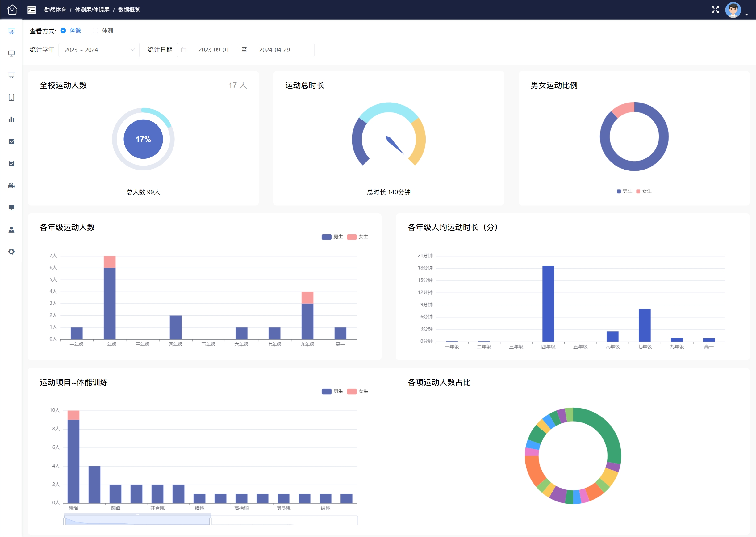Collapse the sidebar with the menu-fold icon

click(x=31, y=10)
